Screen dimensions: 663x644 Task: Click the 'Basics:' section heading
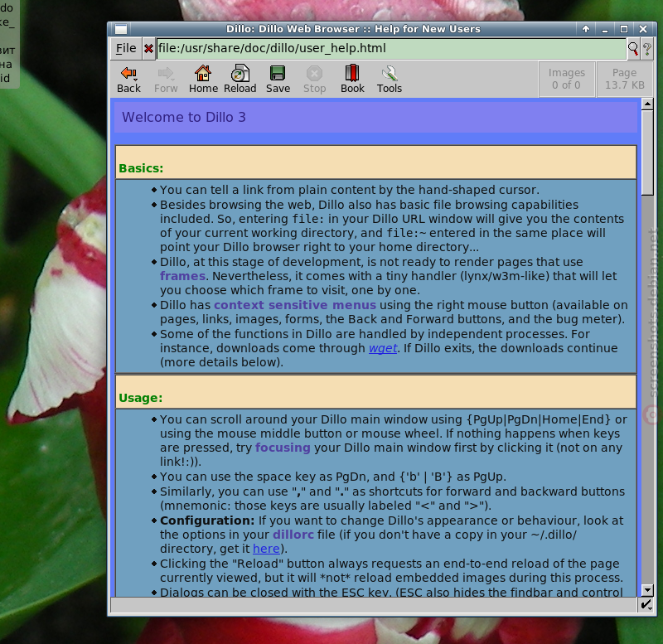(x=141, y=168)
